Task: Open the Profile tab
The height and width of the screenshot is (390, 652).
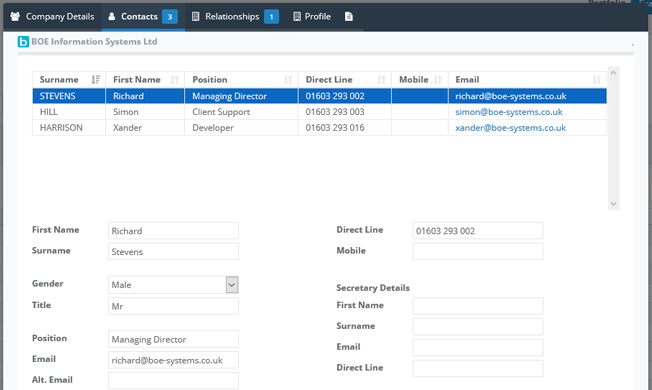Action: click(x=312, y=17)
